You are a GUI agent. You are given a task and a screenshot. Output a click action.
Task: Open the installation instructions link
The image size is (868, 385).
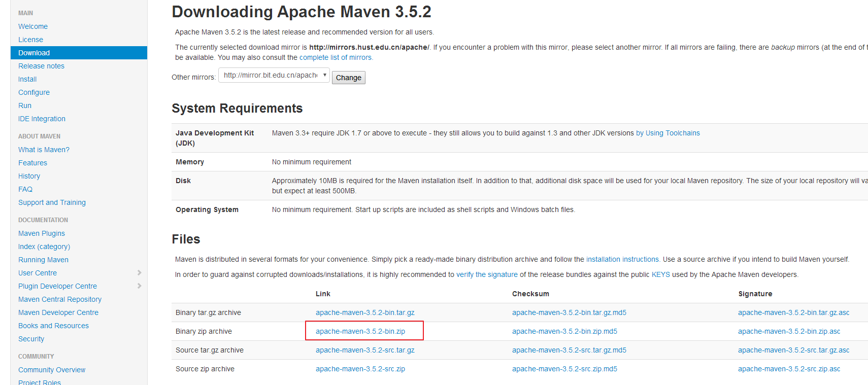click(622, 259)
